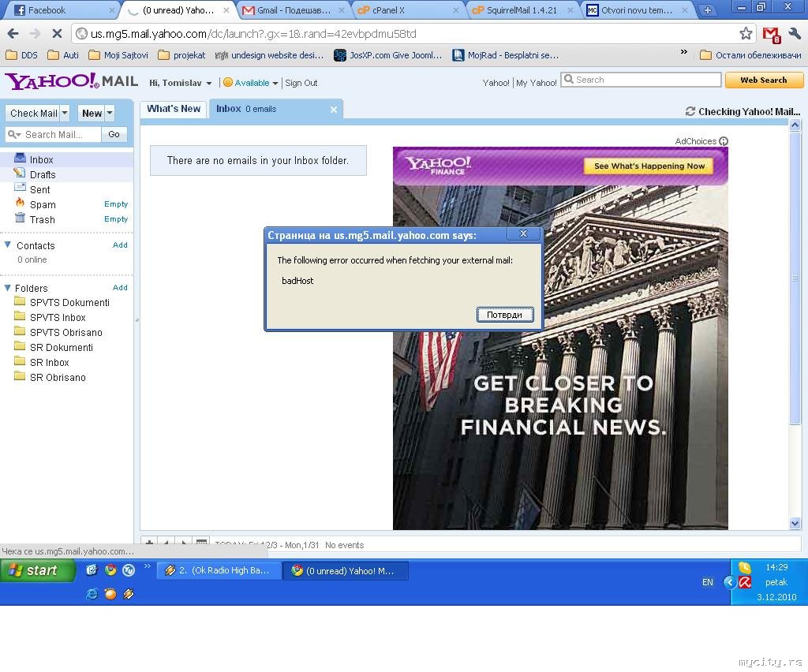The height and width of the screenshot is (672, 808).
Task: Switch to the cPanel X tab
Action: (408, 10)
